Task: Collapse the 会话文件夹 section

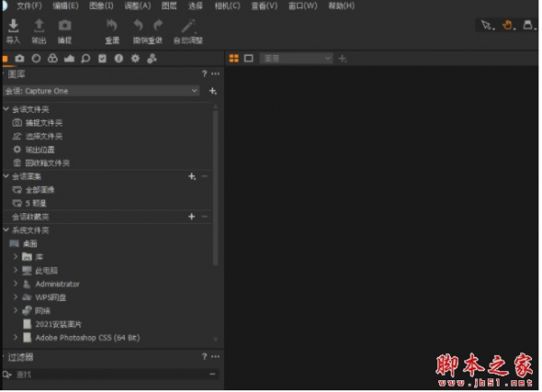Action: click(x=6, y=109)
